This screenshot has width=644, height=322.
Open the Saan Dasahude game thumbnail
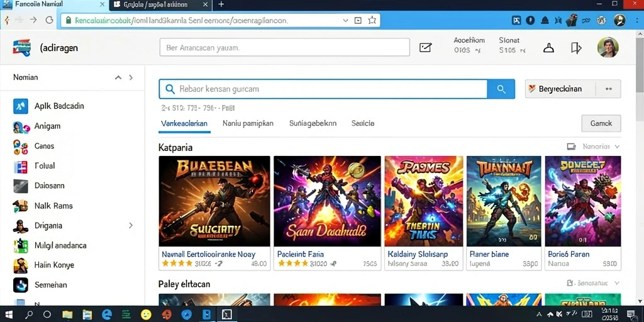(327, 201)
